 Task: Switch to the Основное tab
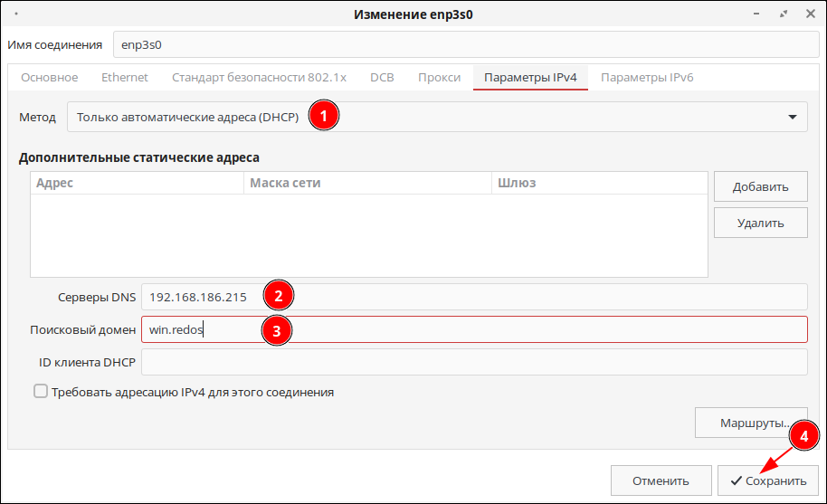(49, 78)
